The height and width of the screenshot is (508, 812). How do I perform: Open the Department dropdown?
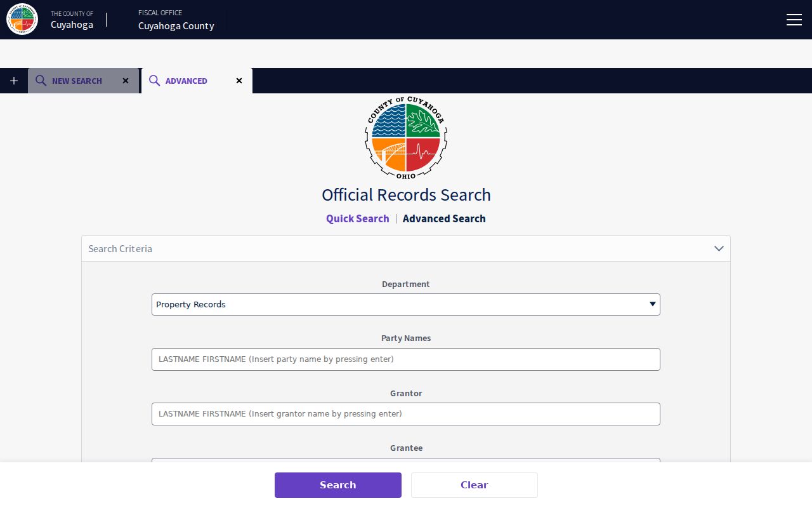406,305
